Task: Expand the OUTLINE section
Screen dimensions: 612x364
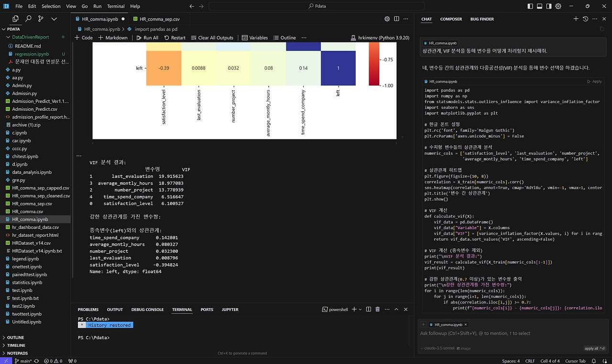Action: pyautogui.click(x=16, y=337)
